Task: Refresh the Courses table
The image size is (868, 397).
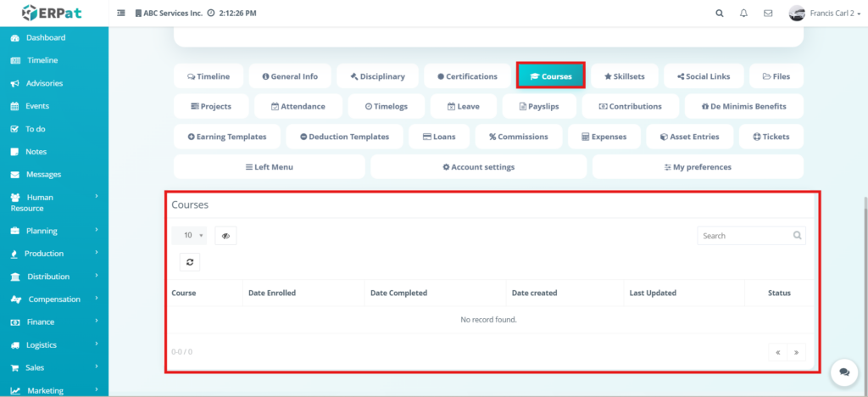Action: pos(190,262)
